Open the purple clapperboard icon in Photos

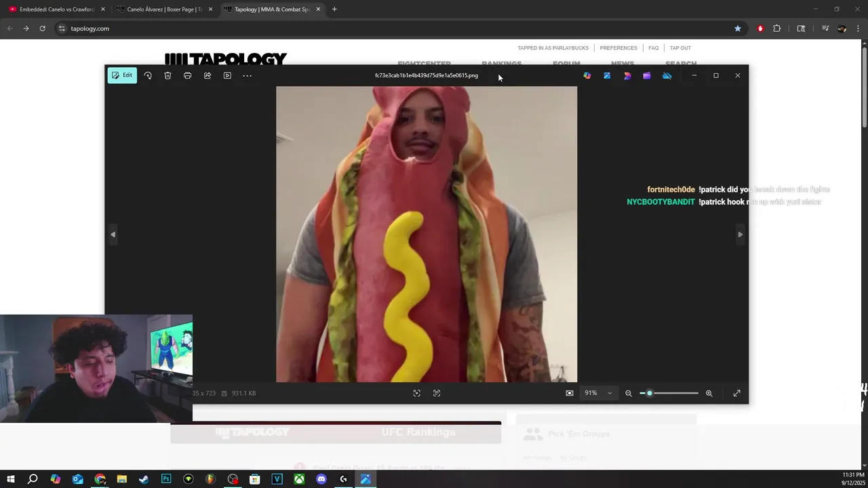click(647, 75)
